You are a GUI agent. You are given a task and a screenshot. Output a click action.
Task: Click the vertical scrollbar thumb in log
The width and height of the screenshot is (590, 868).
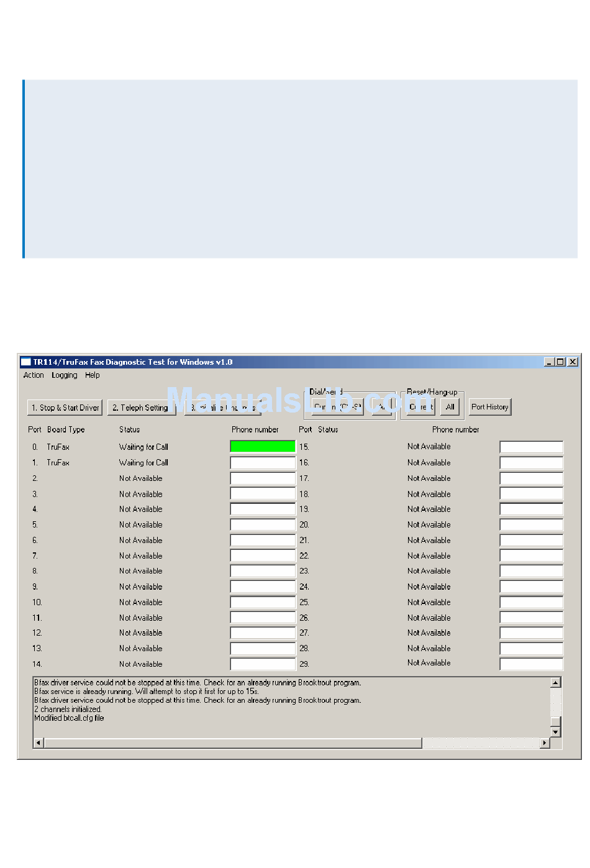click(x=556, y=721)
